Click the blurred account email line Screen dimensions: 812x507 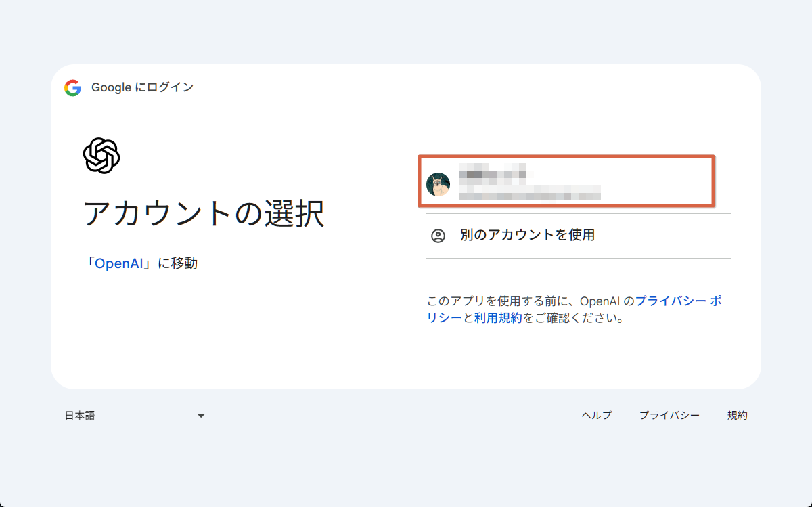tap(530, 194)
